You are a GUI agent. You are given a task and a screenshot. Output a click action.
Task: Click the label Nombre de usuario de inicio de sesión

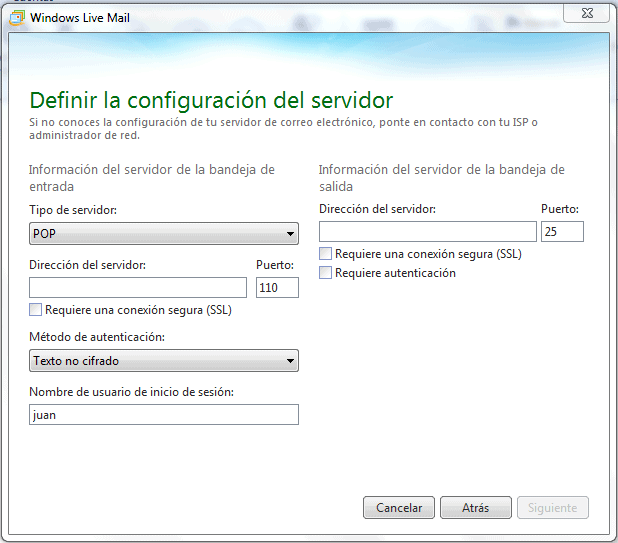click(132, 392)
